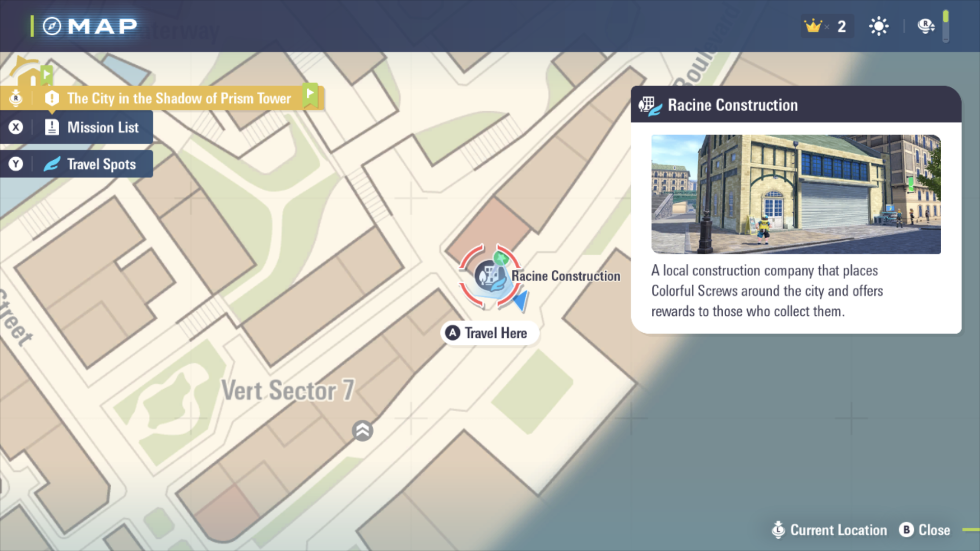Open the Travel Spots menu
This screenshot has width=980, height=551.
(x=101, y=164)
